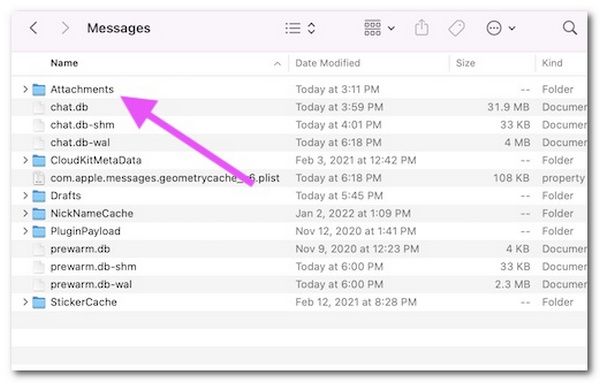
Task: Open the group-by grid dropdown
Action: point(379,28)
